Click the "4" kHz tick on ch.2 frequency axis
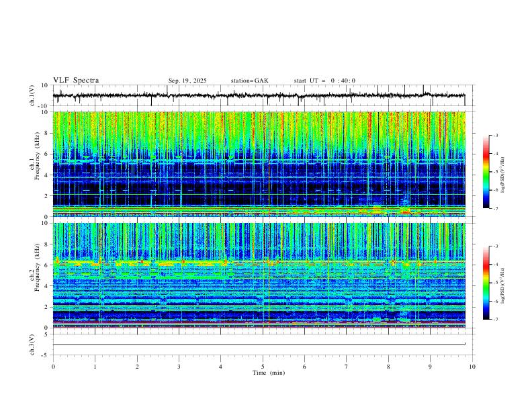532x411 pixels. point(47,286)
